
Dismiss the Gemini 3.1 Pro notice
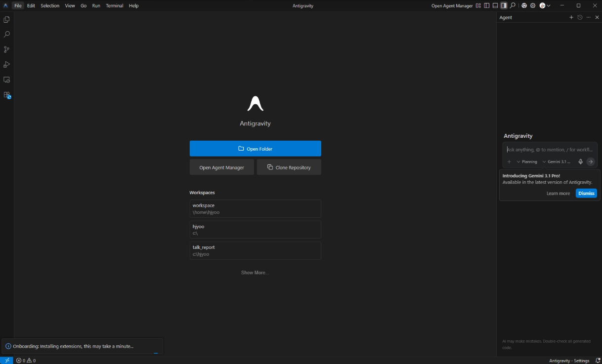coord(586,193)
